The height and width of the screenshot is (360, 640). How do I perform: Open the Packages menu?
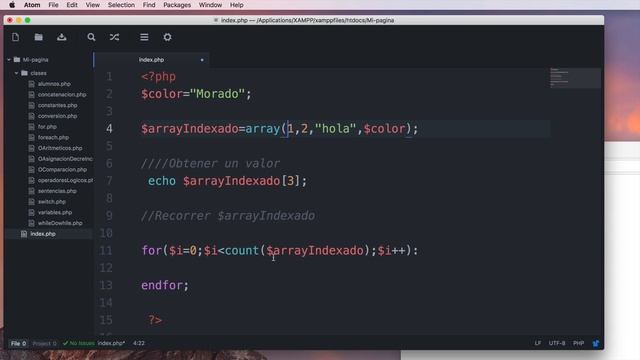pyautogui.click(x=177, y=5)
